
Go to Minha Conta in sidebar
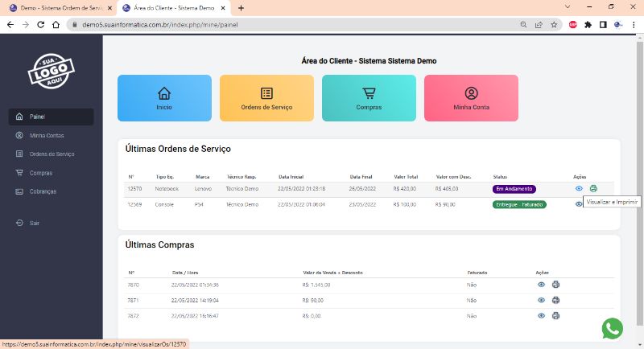(46, 135)
